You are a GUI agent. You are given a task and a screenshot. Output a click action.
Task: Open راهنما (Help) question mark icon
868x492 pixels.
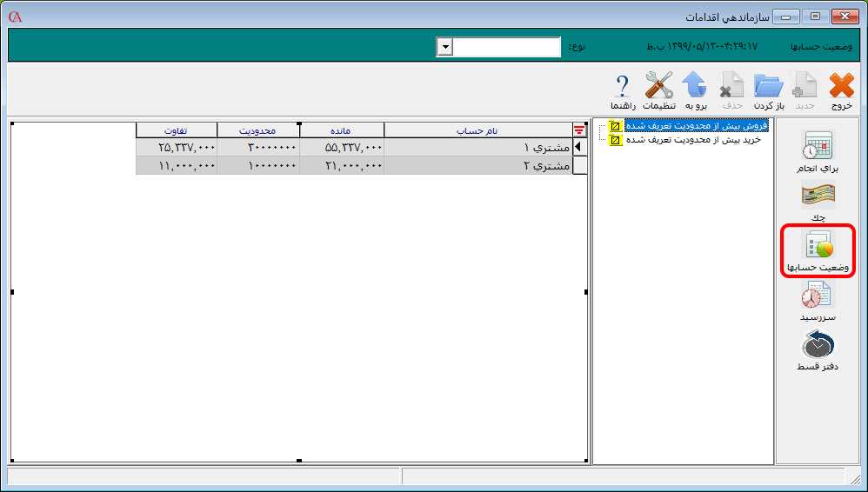pyautogui.click(x=622, y=89)
